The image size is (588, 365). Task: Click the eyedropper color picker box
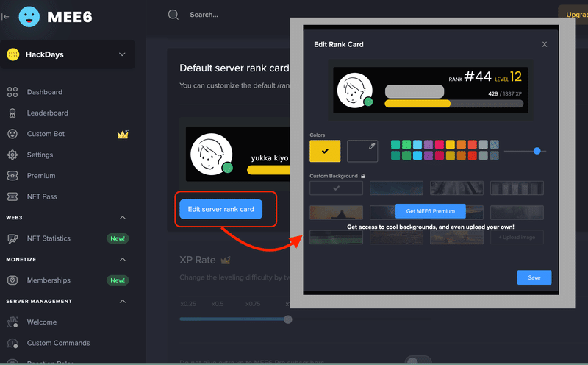(362, 151)
